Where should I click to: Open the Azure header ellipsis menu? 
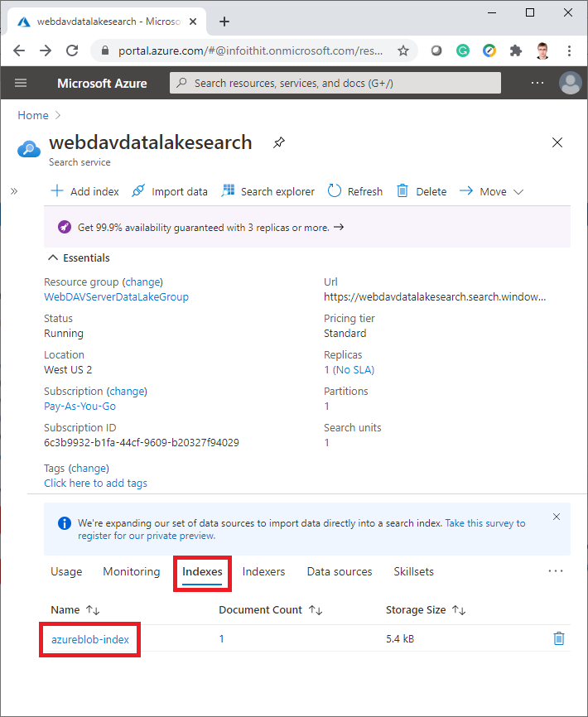click(537, 84)
